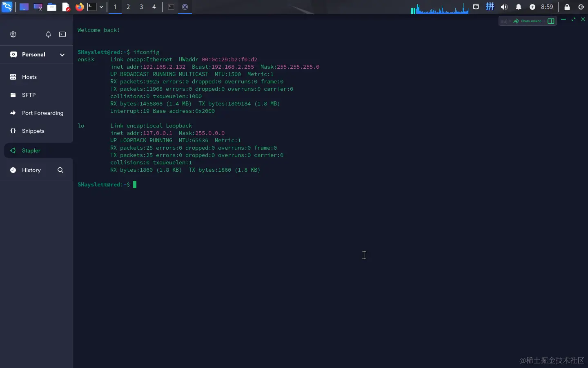Click the MAC address 00:0c:29:b2:f0:d2
The height and width of the screenshot is (368, 588).
pyautogui.click(x=229, y=59)
